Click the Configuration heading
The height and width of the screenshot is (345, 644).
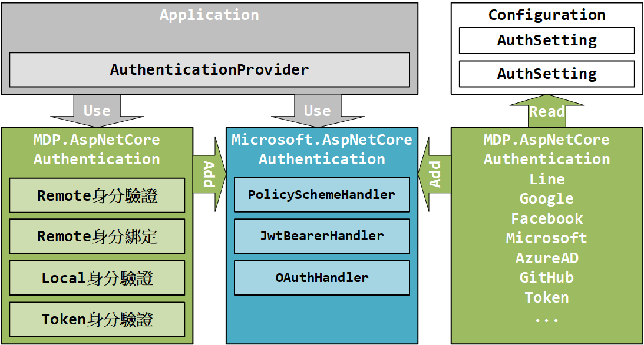pyautogui.click(x=547, y=15)
